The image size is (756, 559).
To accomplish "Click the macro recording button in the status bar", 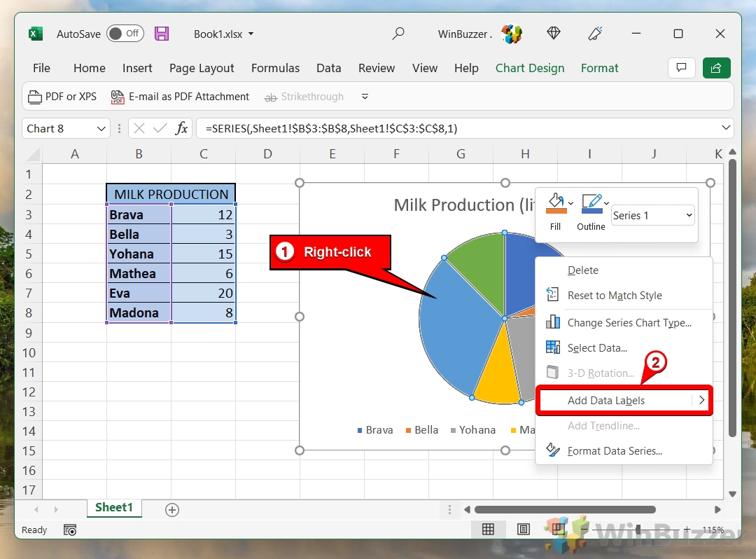I will [x=70, y=530].
